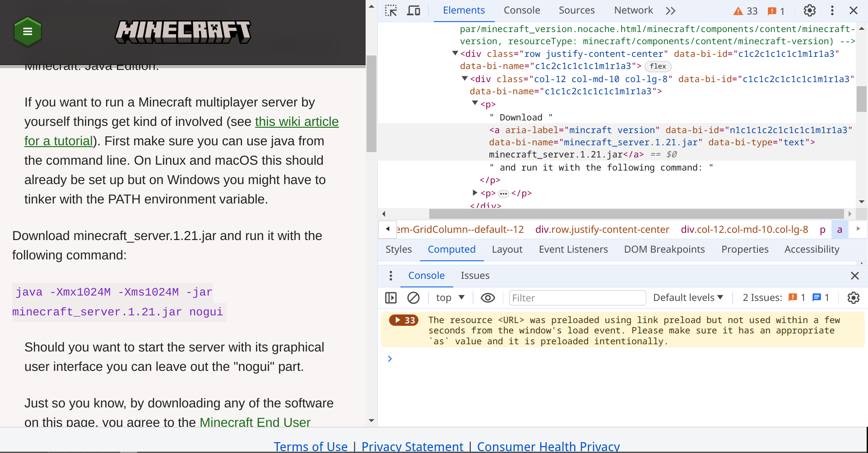Click the Elements panel horizontal scrollbar
This screenshot has width=868, height=453.
click(x=636, y=214)
